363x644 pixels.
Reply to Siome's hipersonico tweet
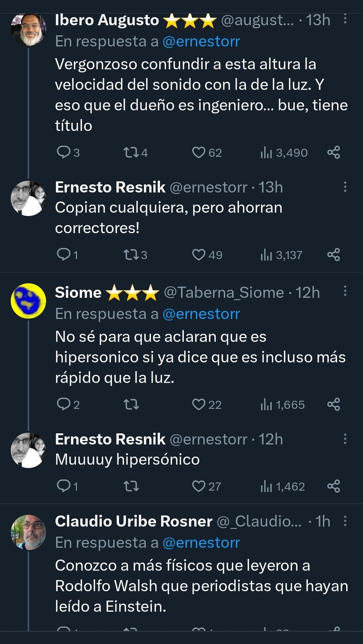coord(63,405)
